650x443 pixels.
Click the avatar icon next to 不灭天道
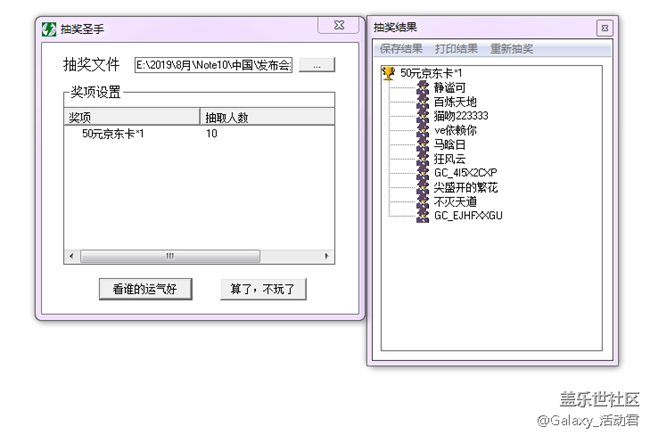[x=423, y=201]
